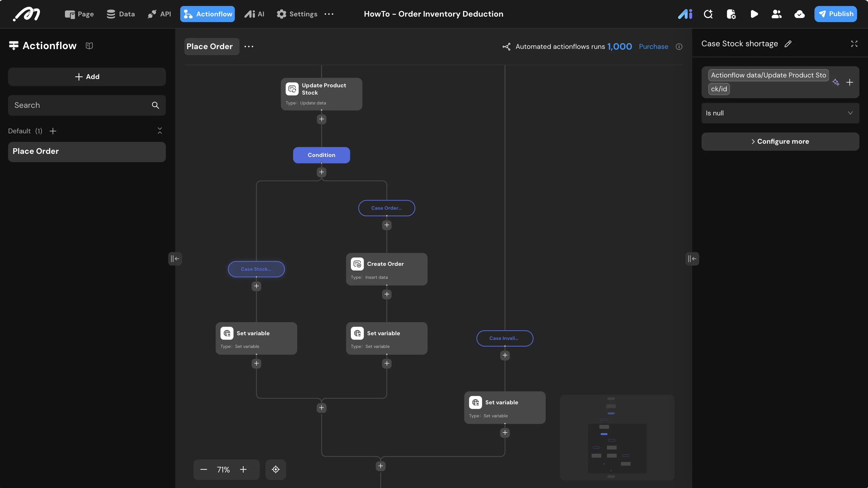Select the Set variable node under Case Invali

pos(505,407)
